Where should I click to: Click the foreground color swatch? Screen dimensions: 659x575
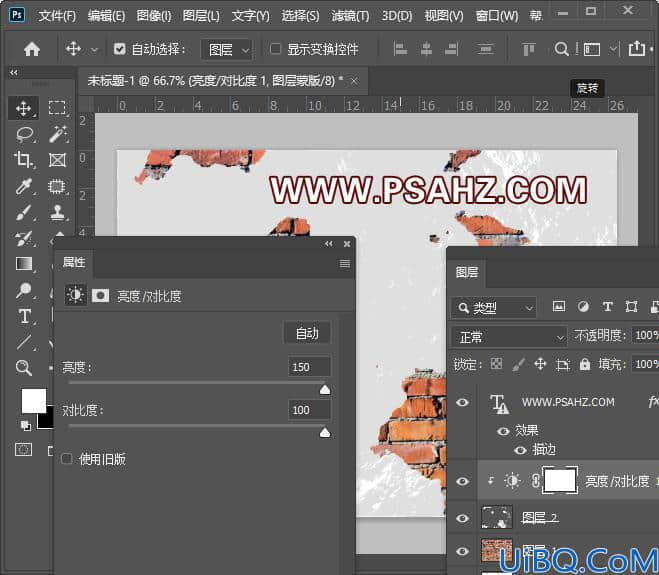pyautogui.click(x=34, y=401)
